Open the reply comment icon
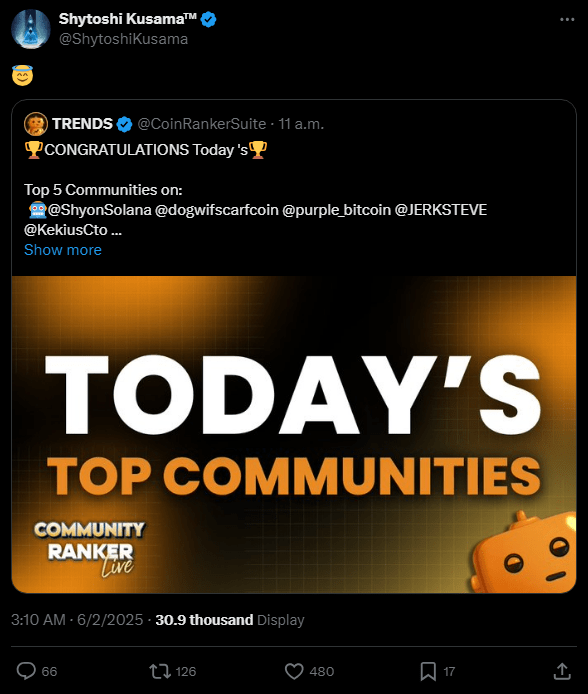The height and width of the screenshot is (694, 588). pyautogui.click(x=26, y=671)
